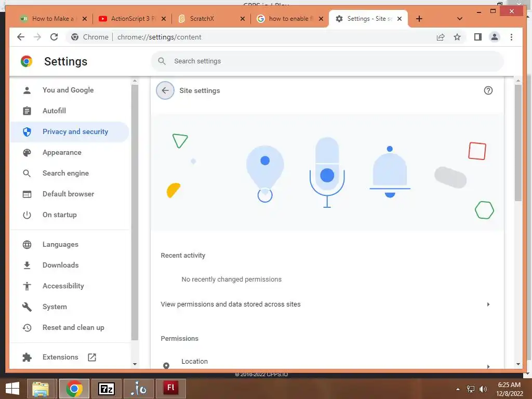The image size is (532, 399).
Task: Open You and Google settings
Action: (70, 90)
